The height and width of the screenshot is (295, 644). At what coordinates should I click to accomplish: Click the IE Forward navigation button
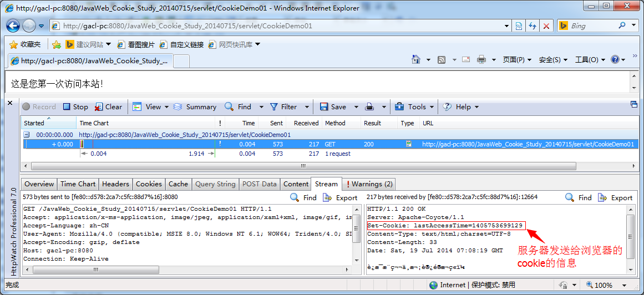(x=29, y=26)
